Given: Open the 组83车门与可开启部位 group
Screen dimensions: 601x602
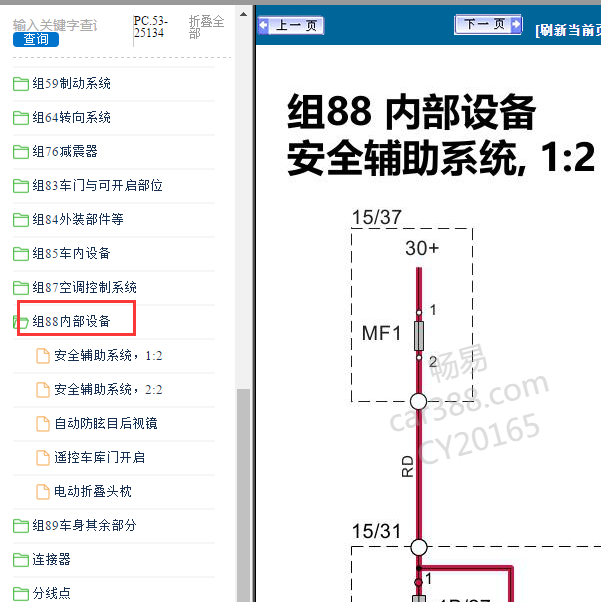Looking at the screenshot, I should tap(97, 185).
